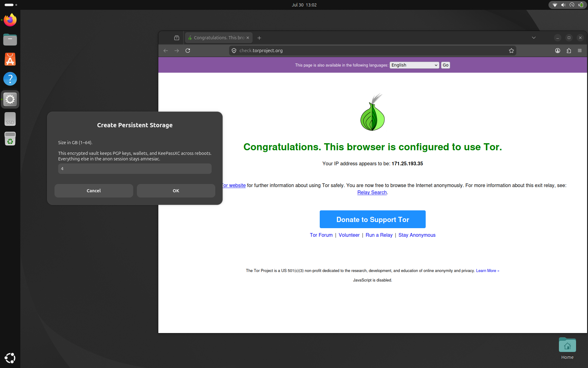588x368 pixels.
Task: Click the IP address 171.25.193.35
Action: tap(407, 164)
